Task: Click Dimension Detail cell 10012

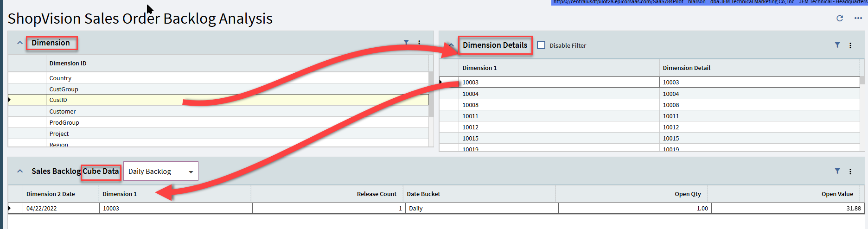Action: (x=759, y=127)
